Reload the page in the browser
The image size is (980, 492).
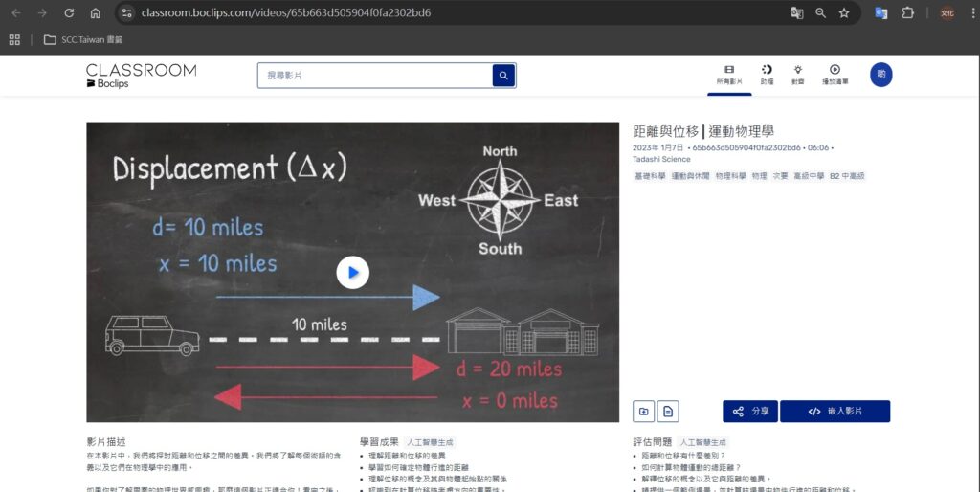coord(69,13)
